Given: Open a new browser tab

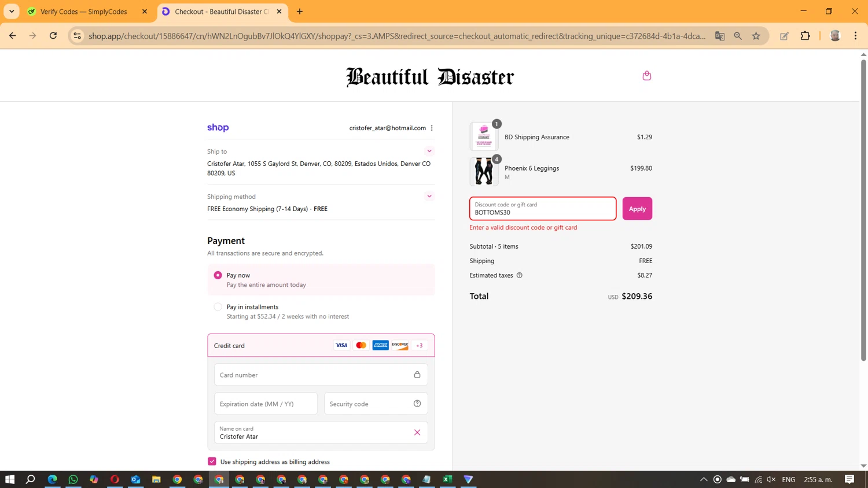Looking at the screenshot, I should (x=300, y=12).
